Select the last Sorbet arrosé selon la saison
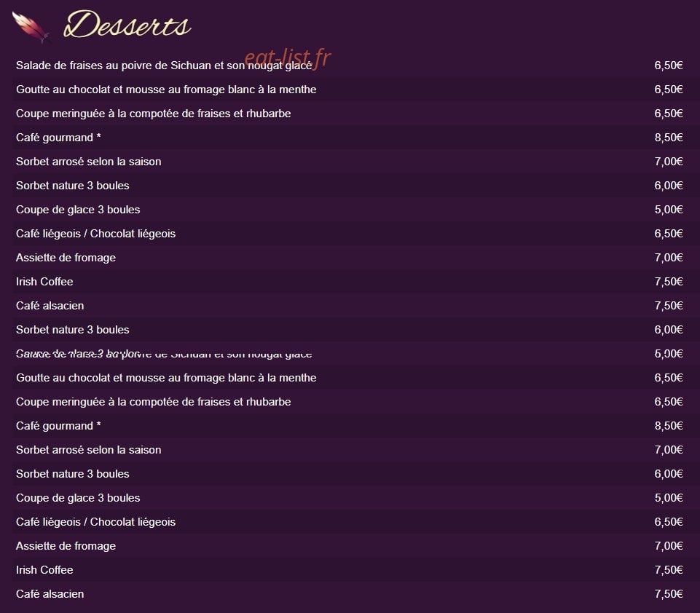 pos(88,450)
